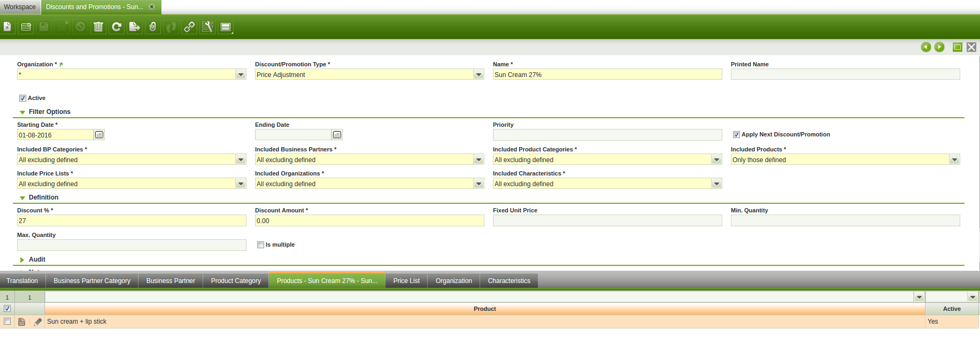Sort by Active column header
980x359 pixels.
pos(952,309)
